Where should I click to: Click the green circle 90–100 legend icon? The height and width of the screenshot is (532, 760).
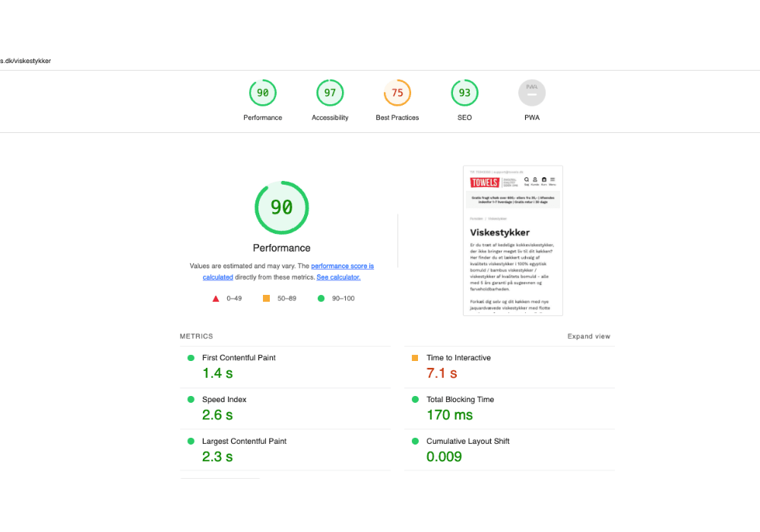coord(321,299)
